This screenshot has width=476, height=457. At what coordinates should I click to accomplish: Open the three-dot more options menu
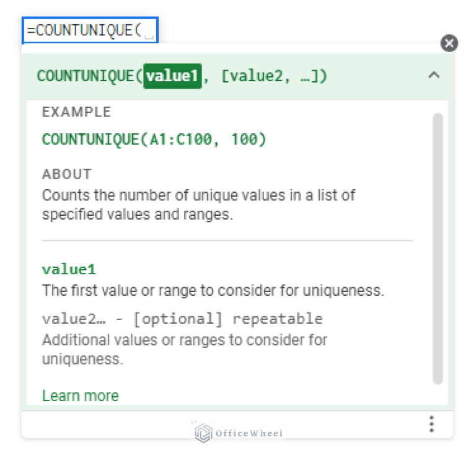(431, 424)
